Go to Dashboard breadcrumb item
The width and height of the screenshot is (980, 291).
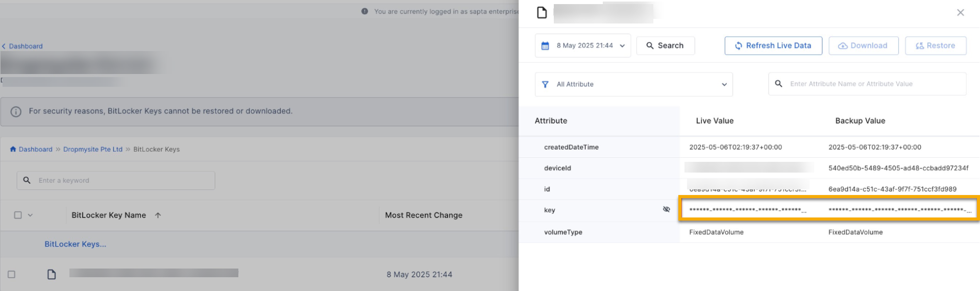35,149
